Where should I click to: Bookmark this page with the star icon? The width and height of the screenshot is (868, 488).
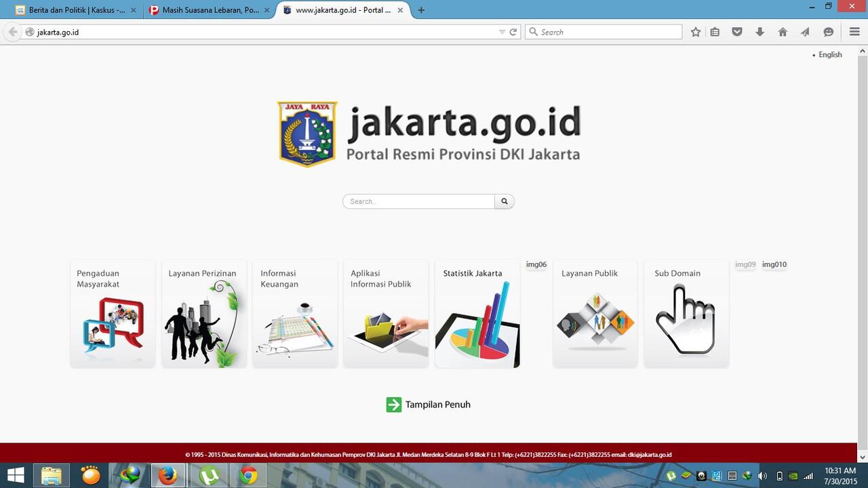[x=695, y=32]
